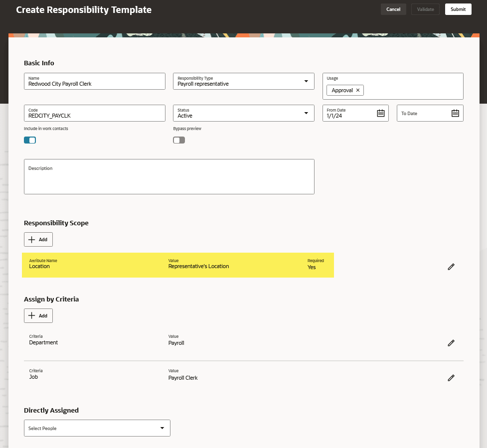This screenshot has height=448, width=487.
Task: Add a new Assign by Criteria entry
Action: click(x=38, y=316)
